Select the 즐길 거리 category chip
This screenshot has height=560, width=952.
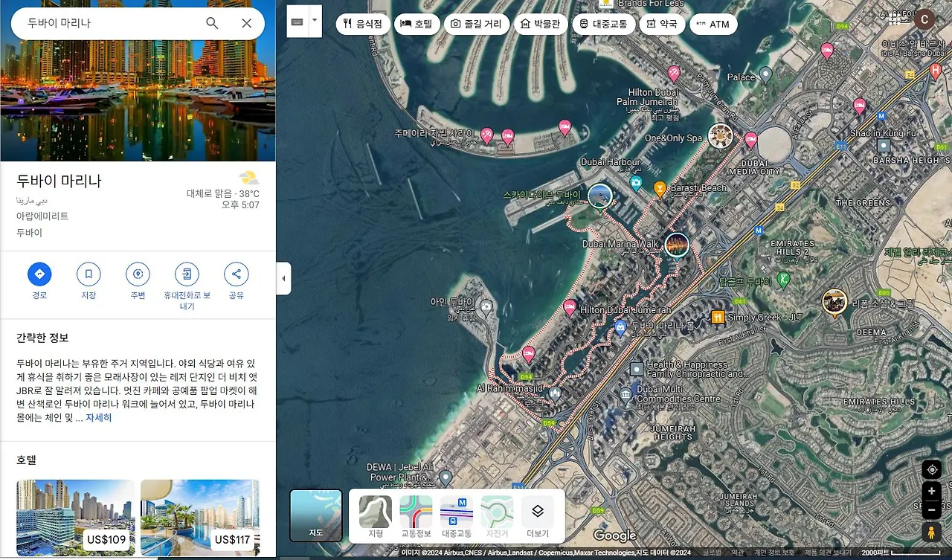(477, 24)
